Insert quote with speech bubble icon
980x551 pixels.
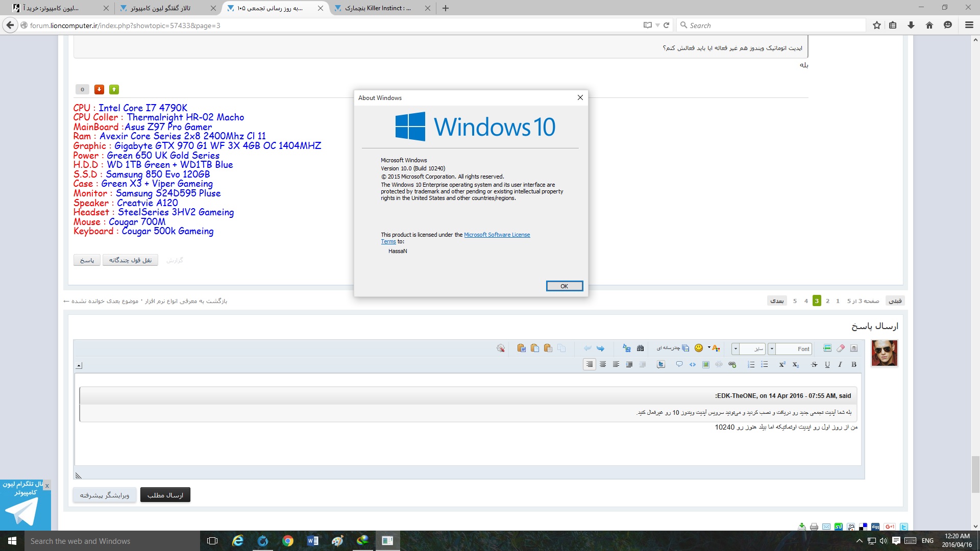tap(679, 364)
